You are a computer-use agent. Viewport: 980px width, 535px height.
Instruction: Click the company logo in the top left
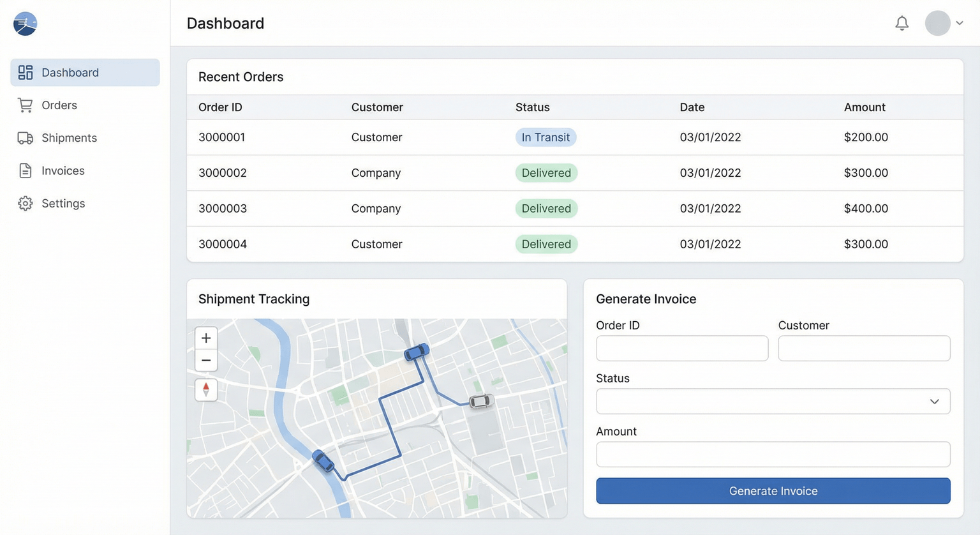click(x=25, y=24)
